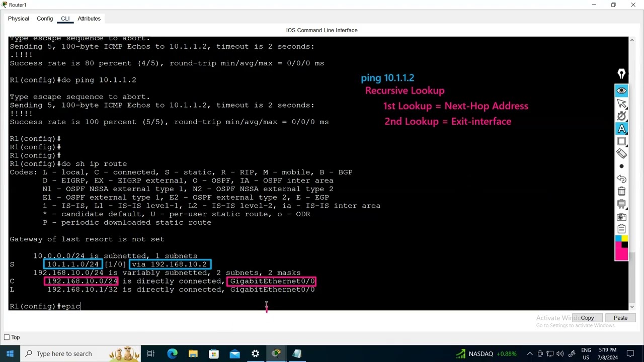Click the "Success rate is 100 percent" line
Screen dimensions: 644x362
[169, 122]
